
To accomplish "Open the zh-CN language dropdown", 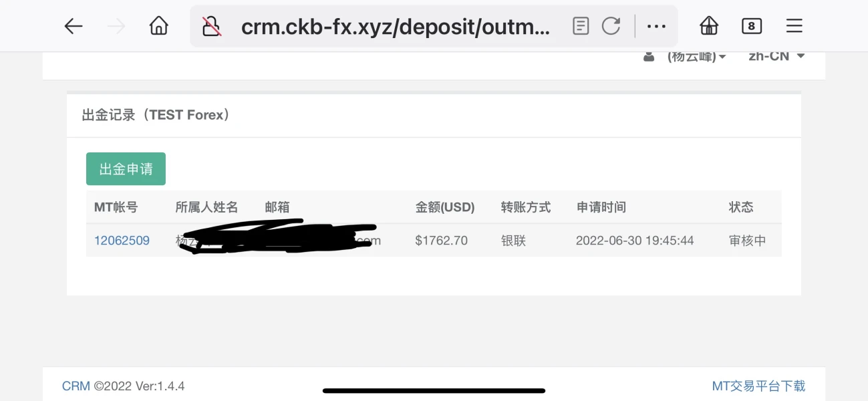I will click(776, 56).
